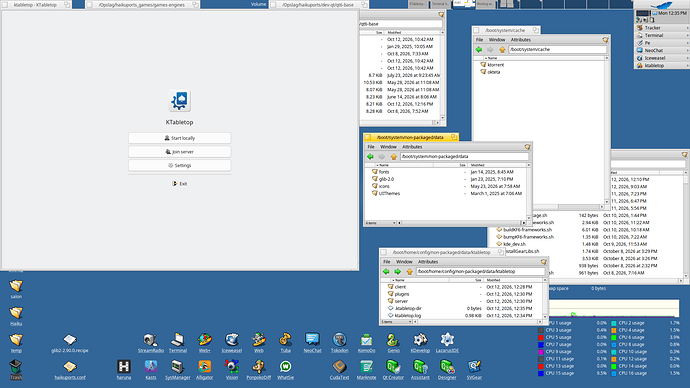The height and width of the screenshot is (388, 690).
Task: Launch Qt Designer from the desktop
Action: 447,370
